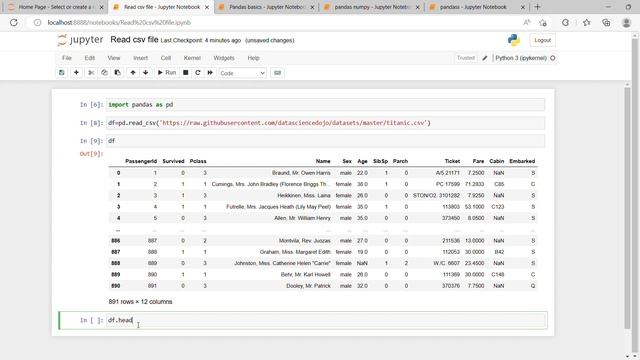Restart the kernel icon

pyautogui.click(x=198, y=73)
